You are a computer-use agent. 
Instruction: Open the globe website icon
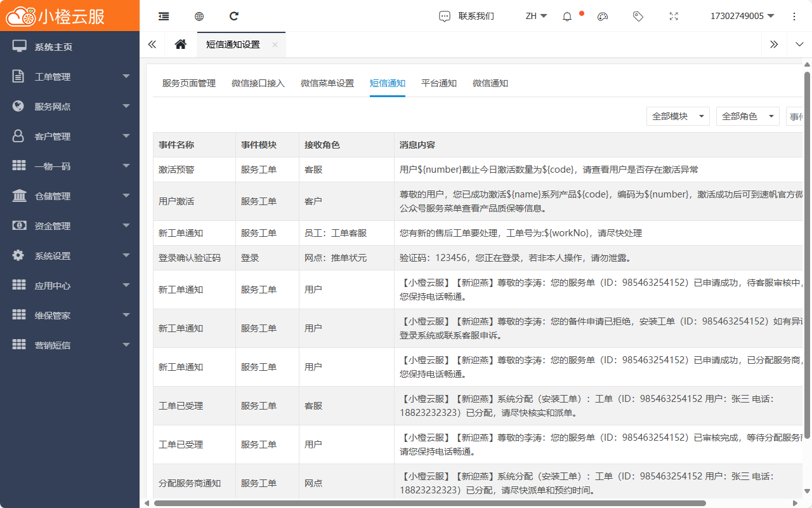[x=199, y=17]
